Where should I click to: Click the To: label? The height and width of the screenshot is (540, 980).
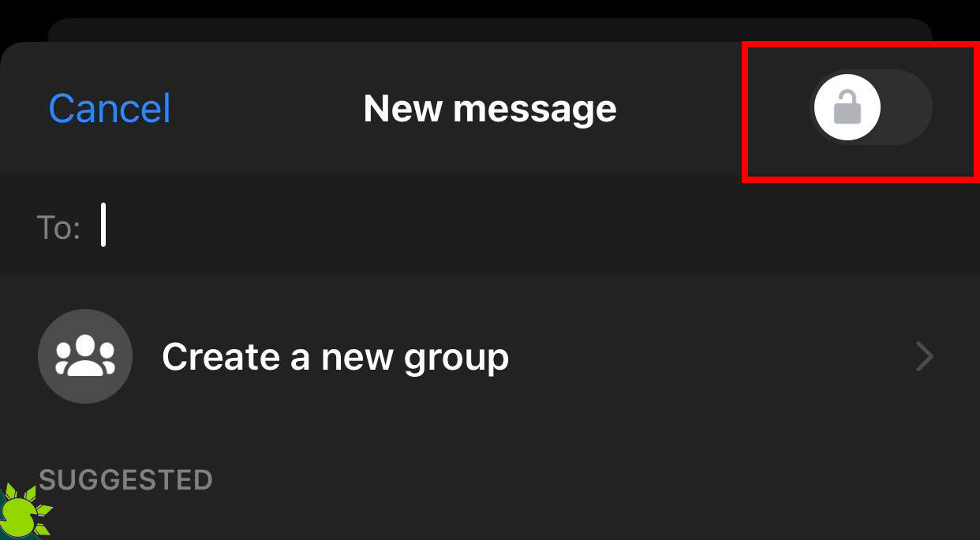tap(58, 227)
